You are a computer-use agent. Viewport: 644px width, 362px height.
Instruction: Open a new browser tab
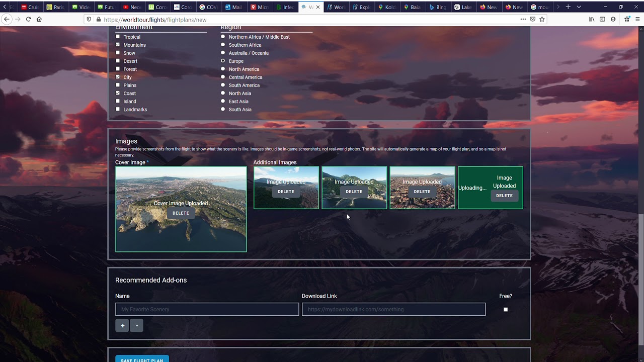tap(568, 7)
